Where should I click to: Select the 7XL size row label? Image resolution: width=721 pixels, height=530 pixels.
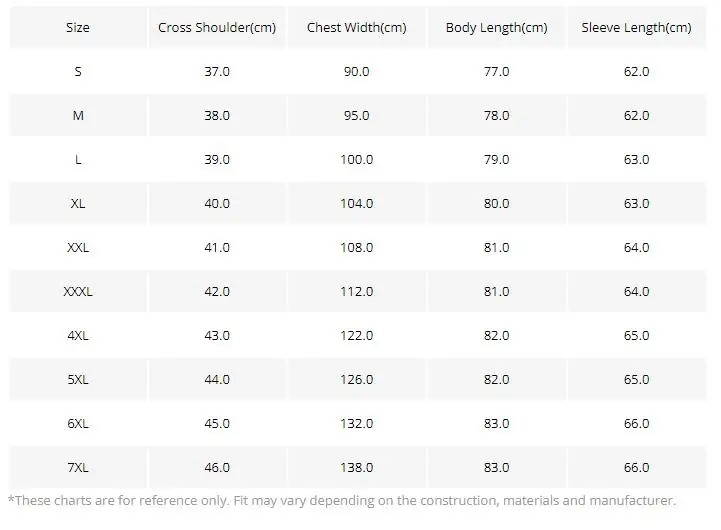[78, 468]
